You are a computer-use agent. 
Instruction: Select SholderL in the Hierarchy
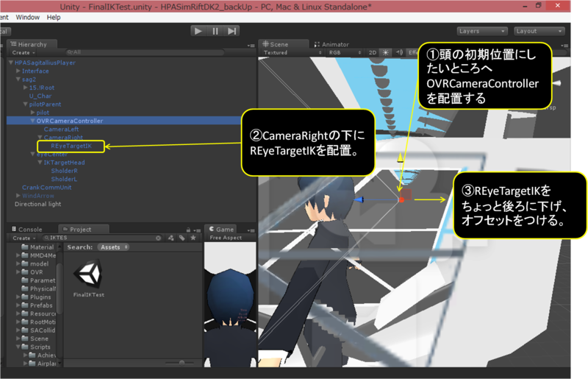coord(64,179)
